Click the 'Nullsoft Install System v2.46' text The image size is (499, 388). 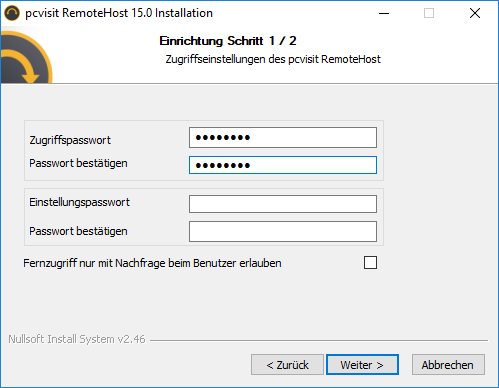77,339
